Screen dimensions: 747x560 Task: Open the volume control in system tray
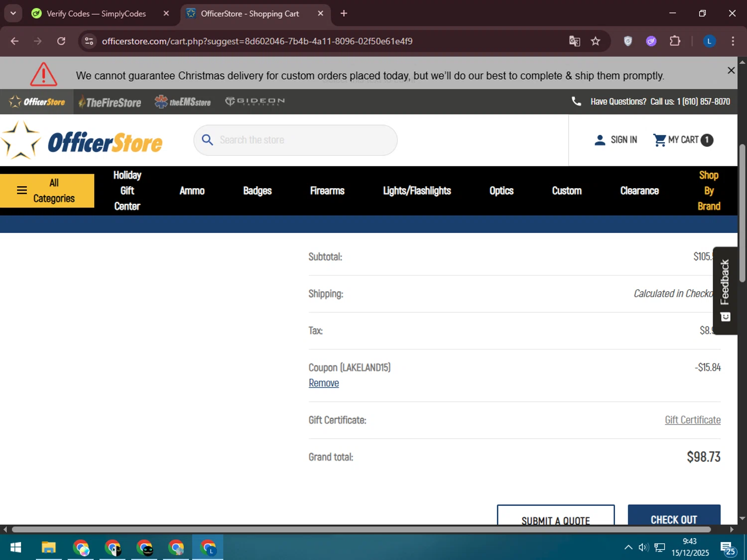tap(643, 548)
